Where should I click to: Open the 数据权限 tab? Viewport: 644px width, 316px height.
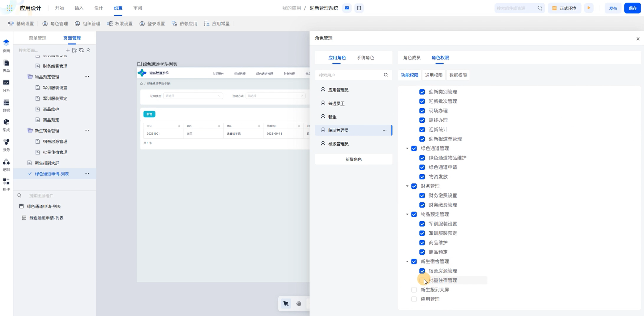[x=458, y=75]
